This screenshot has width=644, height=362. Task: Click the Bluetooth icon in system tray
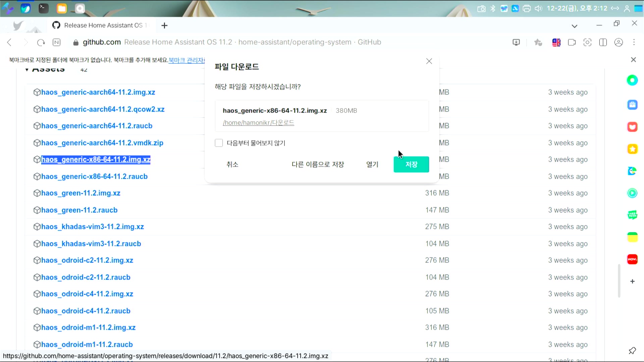(493, 8)
